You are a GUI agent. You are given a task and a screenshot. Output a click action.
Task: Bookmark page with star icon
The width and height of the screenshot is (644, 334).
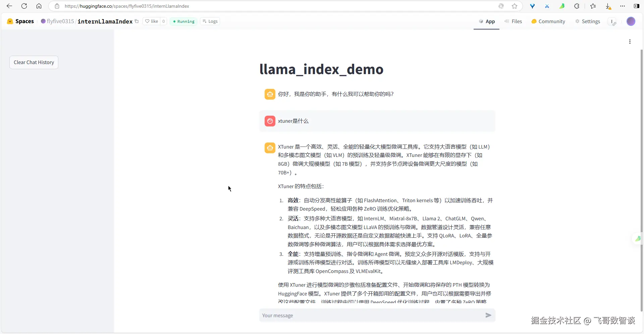pyautogui.click(x=515, y=6)
